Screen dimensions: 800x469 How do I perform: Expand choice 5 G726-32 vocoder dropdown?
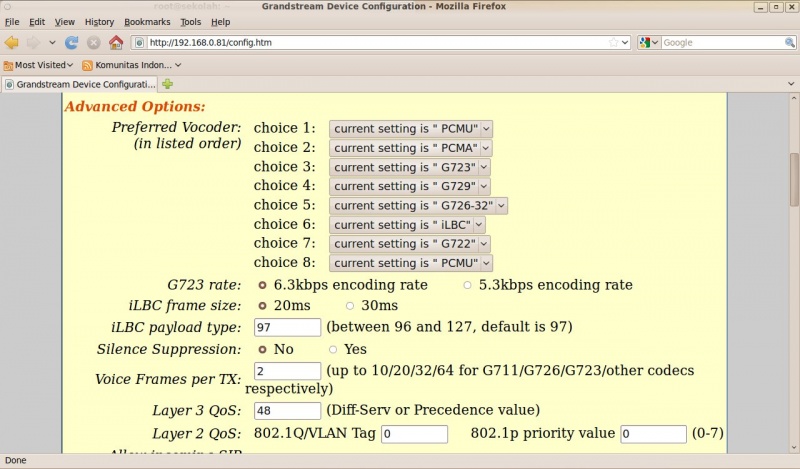tap(419, 206)
